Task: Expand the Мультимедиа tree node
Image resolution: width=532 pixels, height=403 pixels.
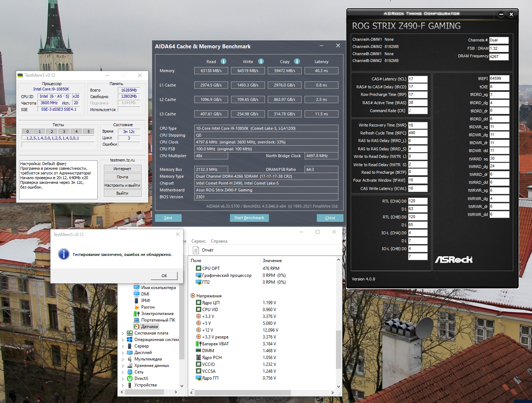Action: pyautogui.click(x=123, y=359)
